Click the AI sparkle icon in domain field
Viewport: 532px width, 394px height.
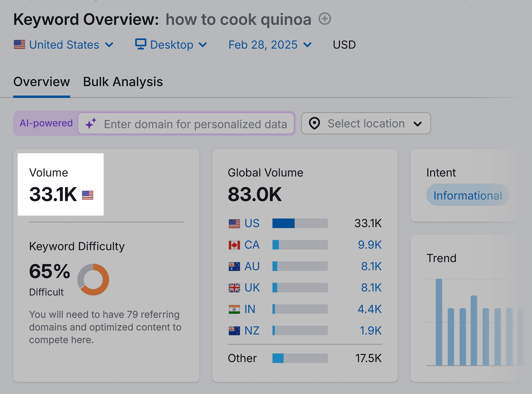tap(91, 123)
